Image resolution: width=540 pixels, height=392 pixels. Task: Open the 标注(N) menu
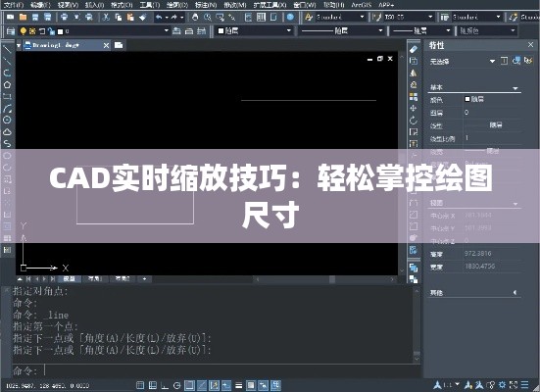(206, 5)
